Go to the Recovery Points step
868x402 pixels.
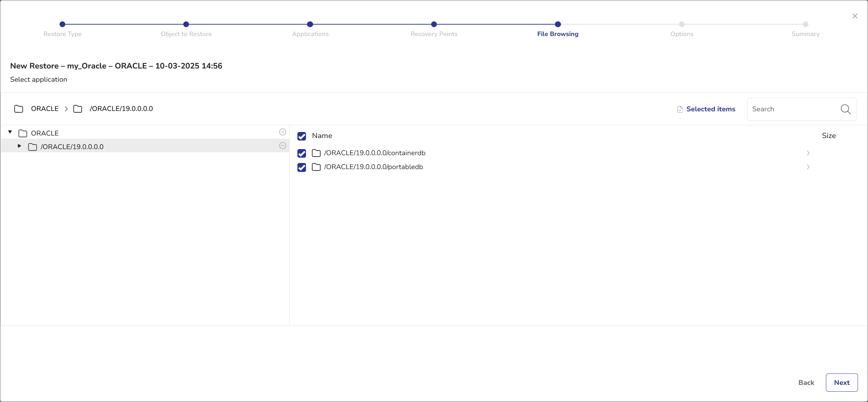(434, 25)
